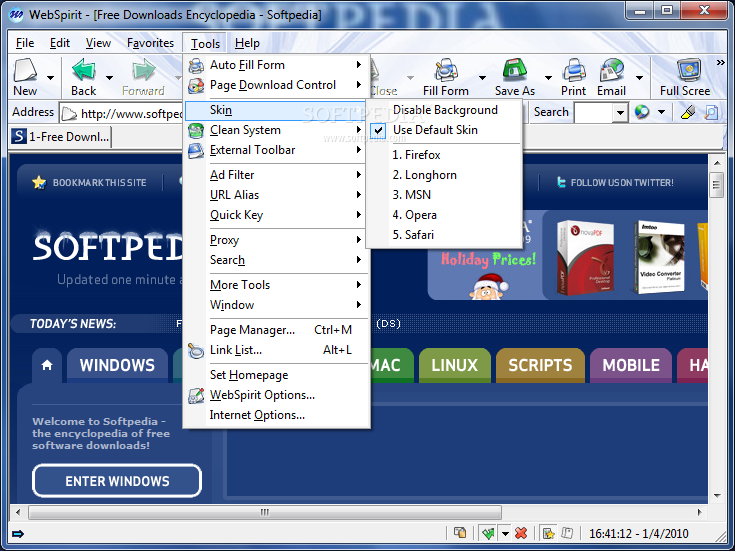Click the Print toolbar icon
Screen dimensions: 735x551
(574, 70)
